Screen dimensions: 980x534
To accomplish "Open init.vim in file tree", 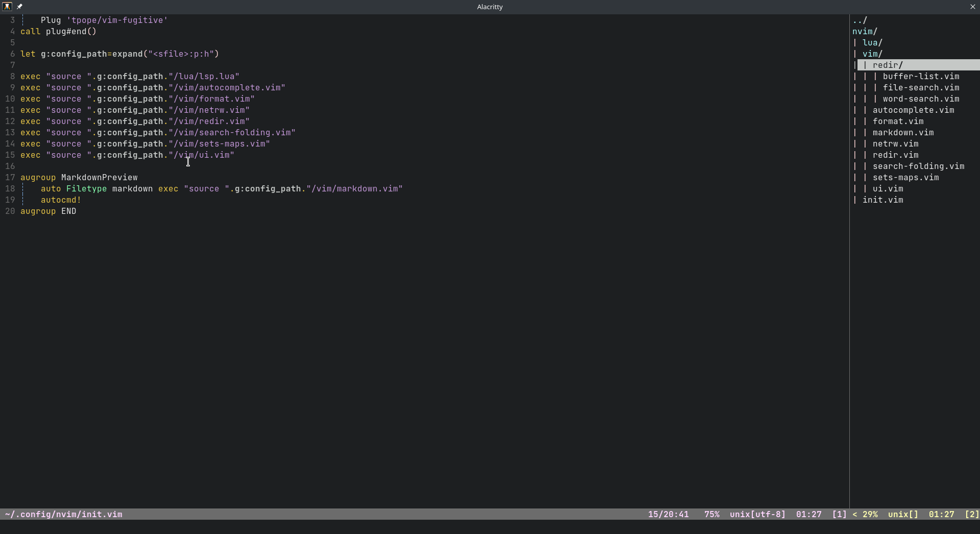I will [883, 200].
